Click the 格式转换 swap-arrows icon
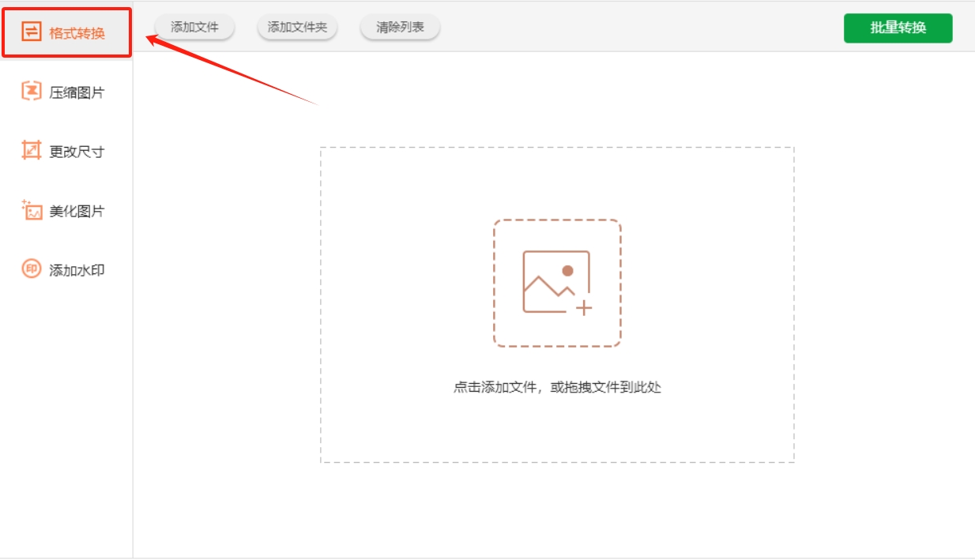Viewport: 975px width, 560px height. (x=31, y=32)
